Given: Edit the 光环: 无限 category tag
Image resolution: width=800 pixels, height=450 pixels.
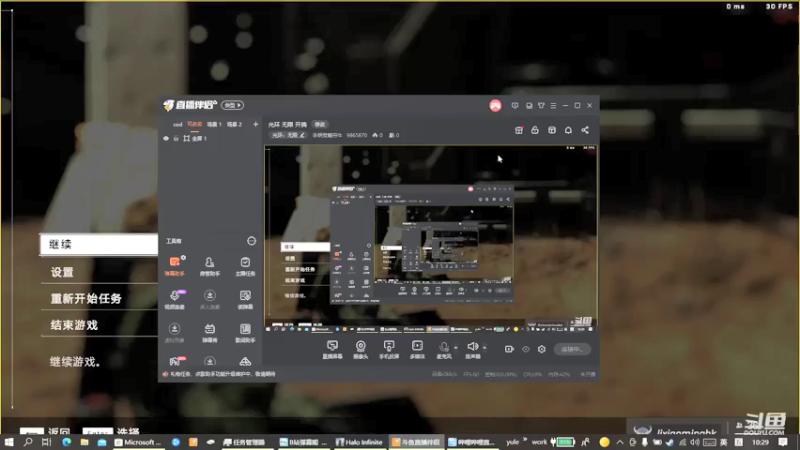Looking at the screenshot, I should point(288,135).
